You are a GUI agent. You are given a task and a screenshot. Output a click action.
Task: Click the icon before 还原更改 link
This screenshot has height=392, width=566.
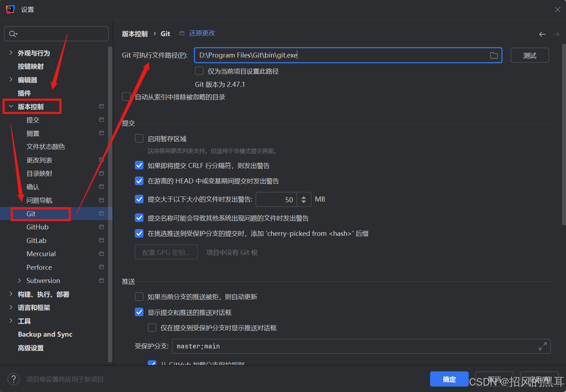pos(182,33)
